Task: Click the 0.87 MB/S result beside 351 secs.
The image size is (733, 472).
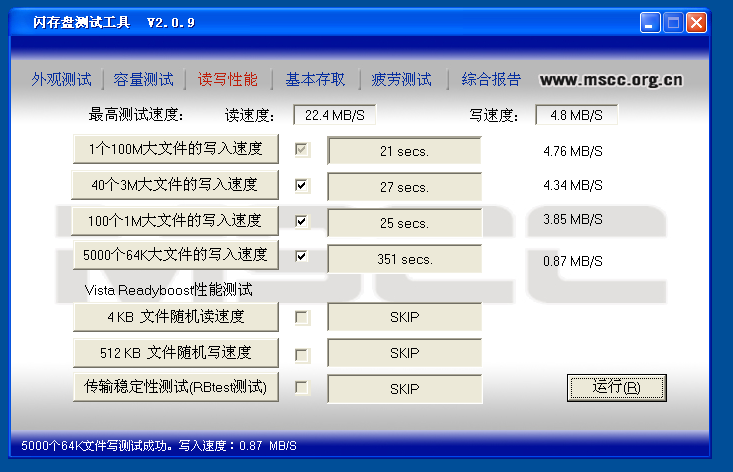Action: pyautogui.click(x=573, y=261)
